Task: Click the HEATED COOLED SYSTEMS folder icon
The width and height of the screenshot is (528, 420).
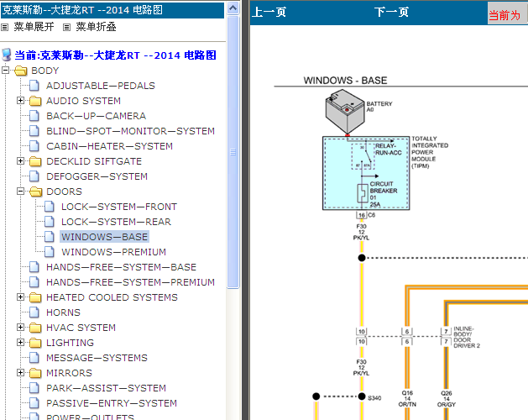Action: (x=35, y=297)
